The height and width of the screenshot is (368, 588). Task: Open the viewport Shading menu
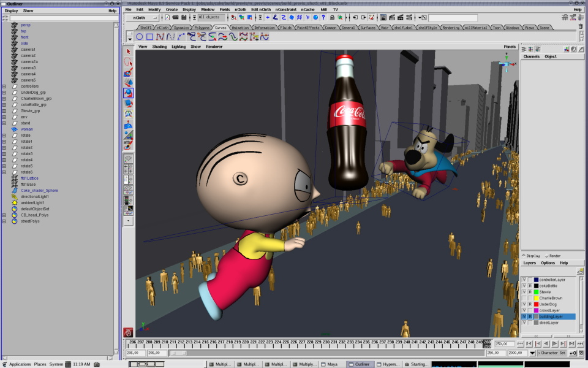click(x=159, y=47)
